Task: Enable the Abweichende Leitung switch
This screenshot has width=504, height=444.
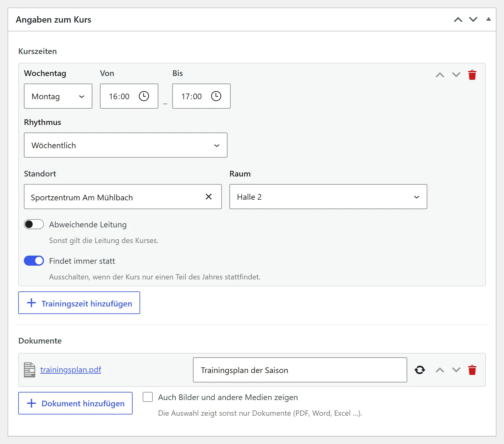Action: [x=34, y=224]
